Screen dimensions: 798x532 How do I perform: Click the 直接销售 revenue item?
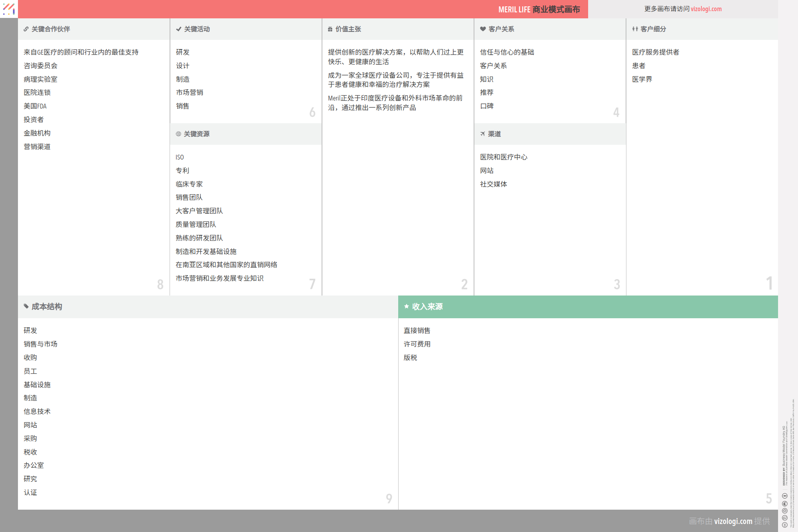(x=417, y=331)
